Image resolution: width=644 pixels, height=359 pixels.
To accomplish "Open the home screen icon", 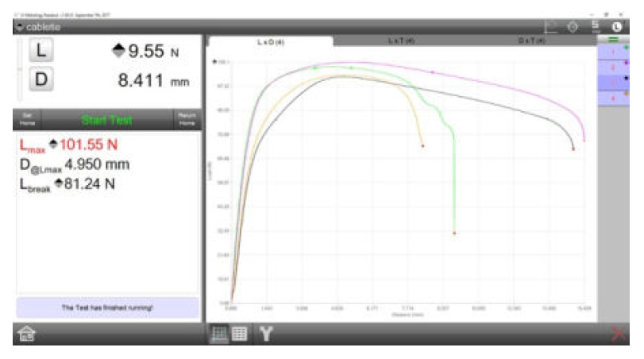I will click(x=26, y=335).
